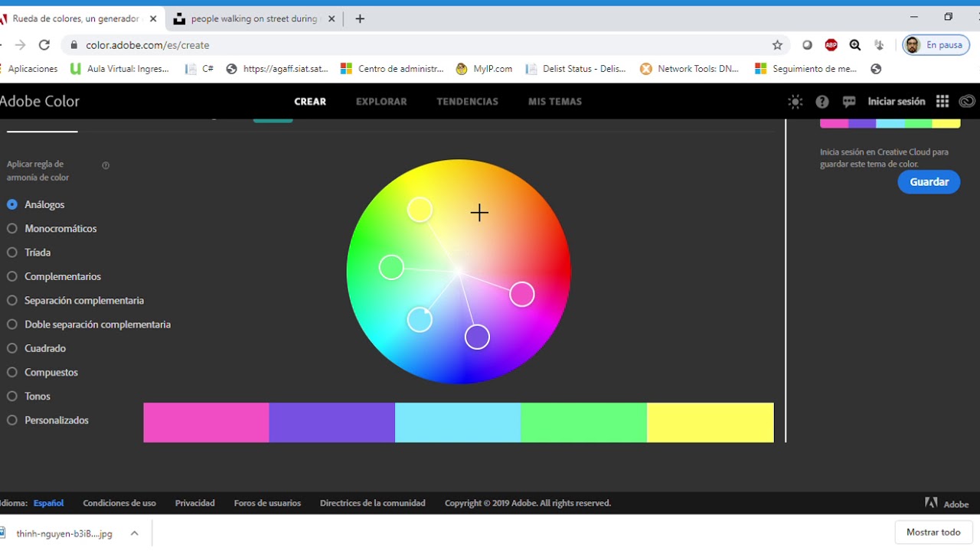Select the pink color swatch
The width and height of the screenshot is (980, 551).
point(206,422)
